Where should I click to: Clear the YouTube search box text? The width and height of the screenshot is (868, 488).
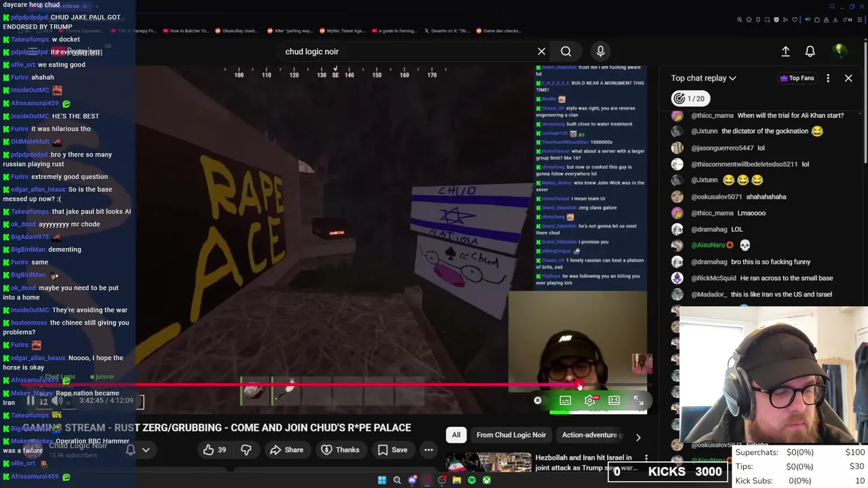click(x=541, y=52)
